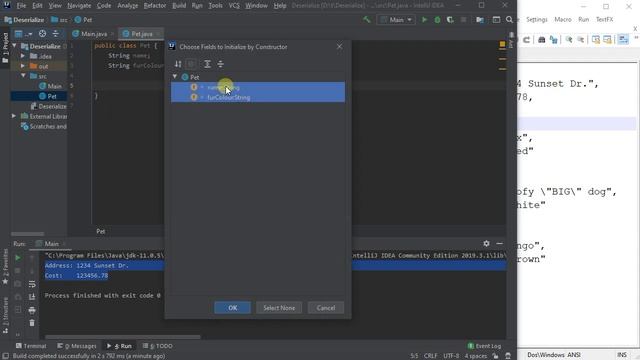Click the CRLF line separator in status bar
640x360 pixels.
431,356
